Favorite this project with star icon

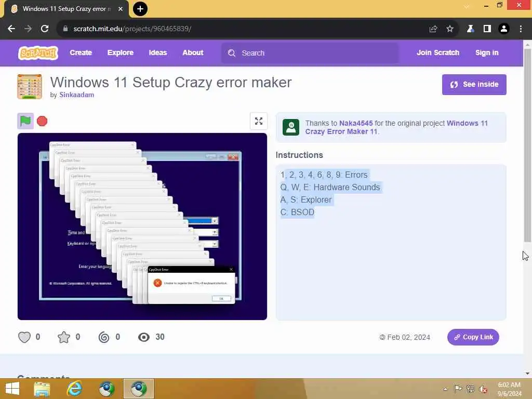[x=64, y=337]
